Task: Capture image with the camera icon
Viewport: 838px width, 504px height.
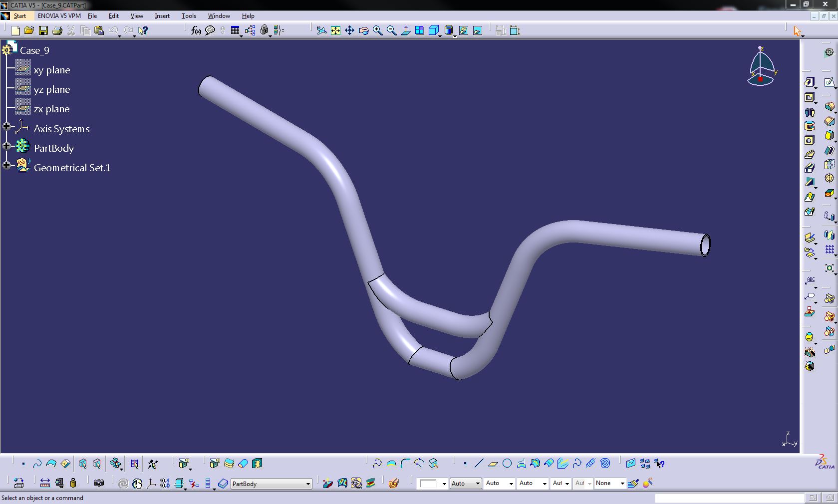Action: click(99, 483)
